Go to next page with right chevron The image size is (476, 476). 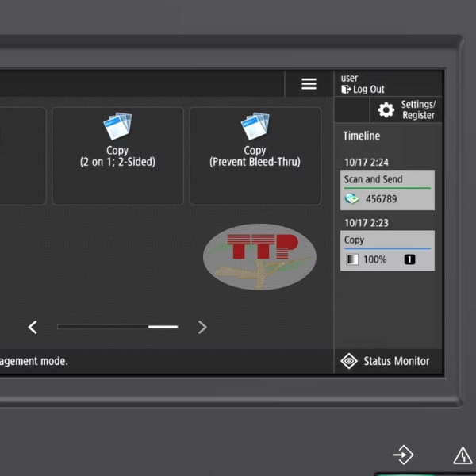click(x=202, y=327)
